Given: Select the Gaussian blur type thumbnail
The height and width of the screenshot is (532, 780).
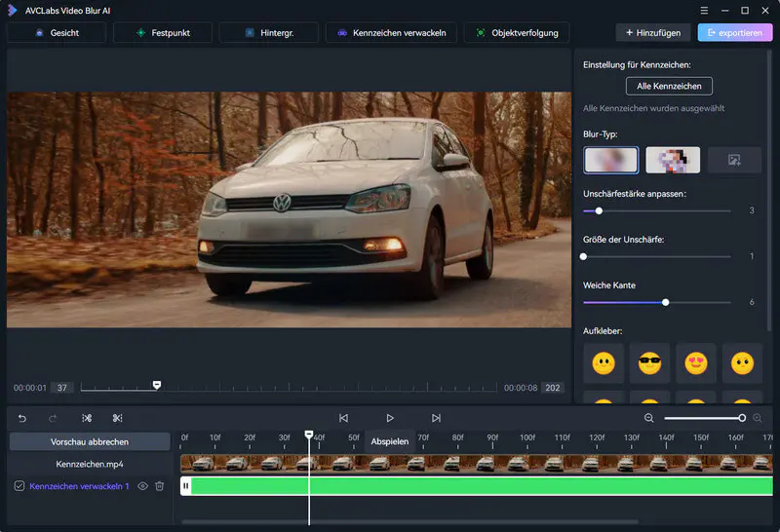Looking at the screenshot, I should click(x=611, y=160).
